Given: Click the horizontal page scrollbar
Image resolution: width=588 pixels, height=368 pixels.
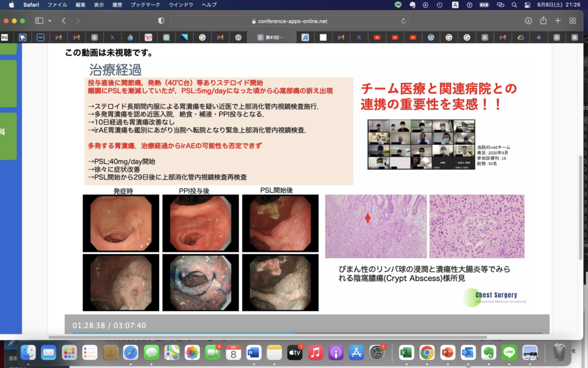Looking at the screenshot, I should [287, 337].
